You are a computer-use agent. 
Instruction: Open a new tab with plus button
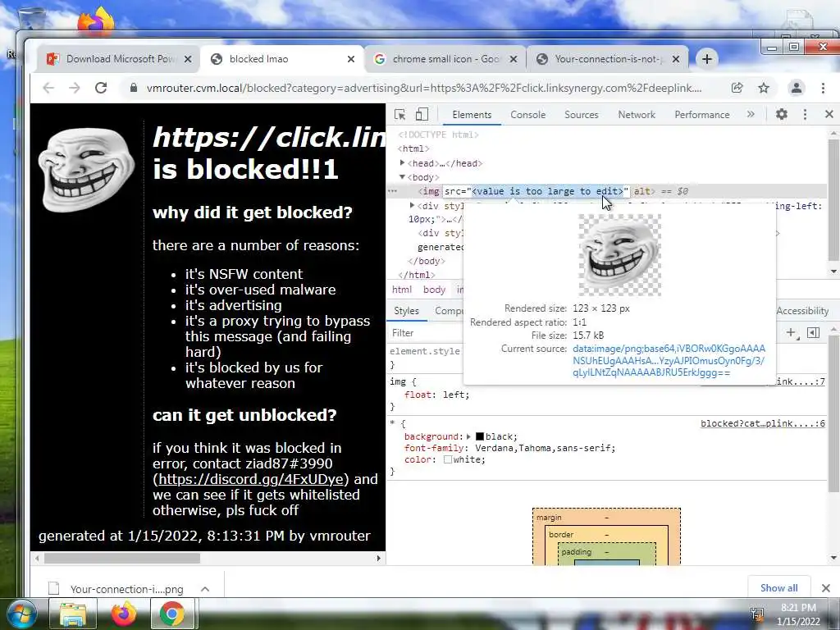707,59
